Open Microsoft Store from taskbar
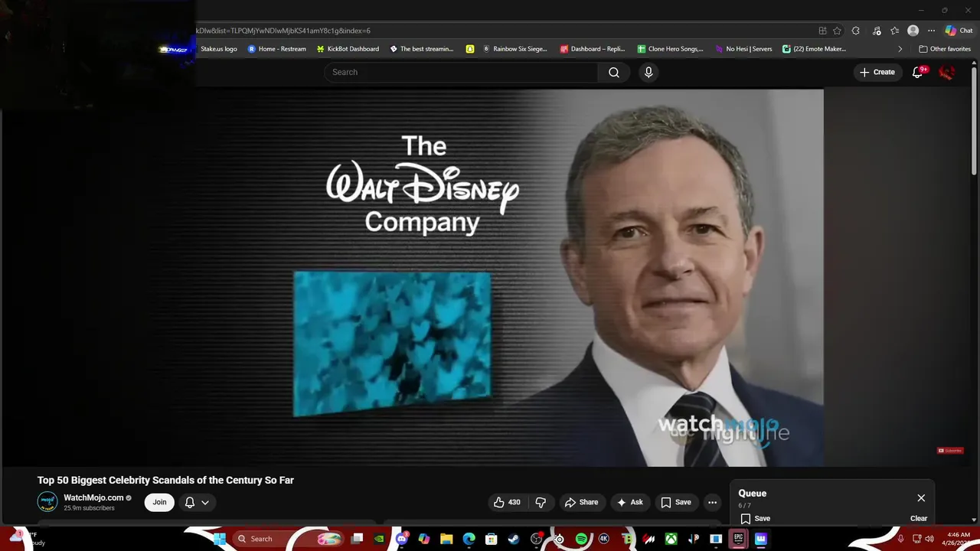This screenshot has height=551, width=980. [492, 539]
